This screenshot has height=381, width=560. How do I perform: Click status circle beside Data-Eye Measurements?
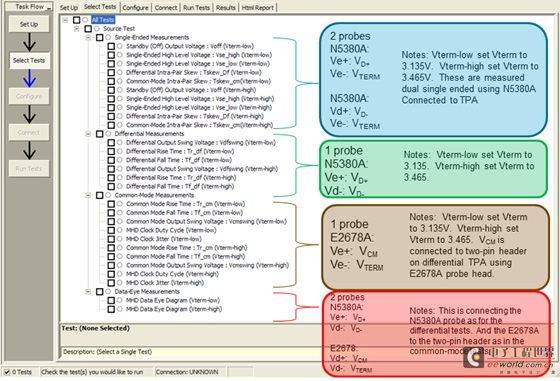click(x=108, y=292)
